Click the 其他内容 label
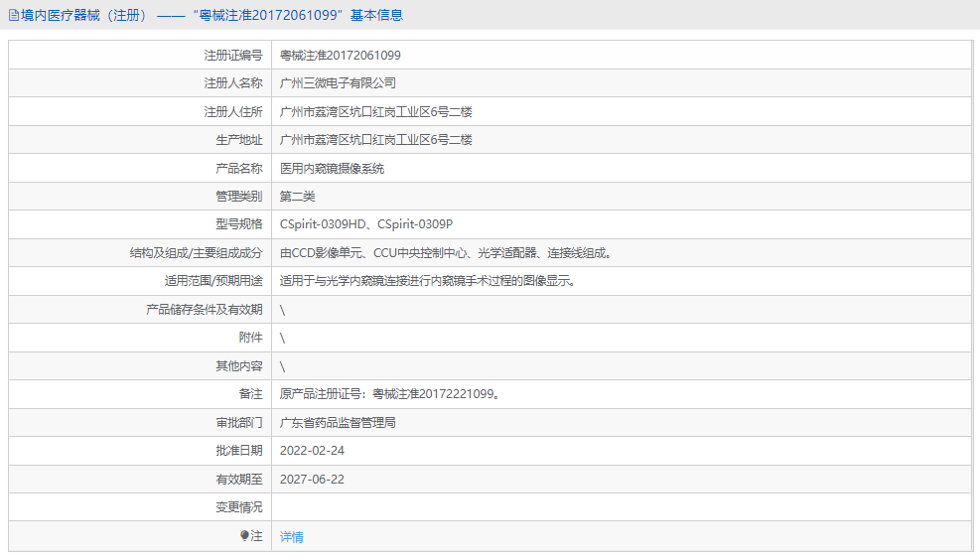 pyautogui.click(x=238, y=366)
